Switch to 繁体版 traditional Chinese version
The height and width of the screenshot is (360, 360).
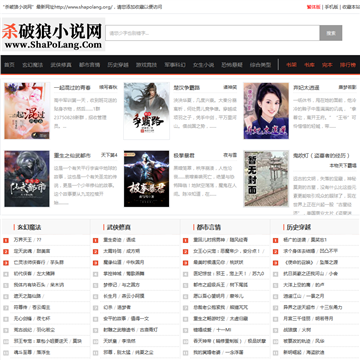pyautogui.click(x=314, y=7)
